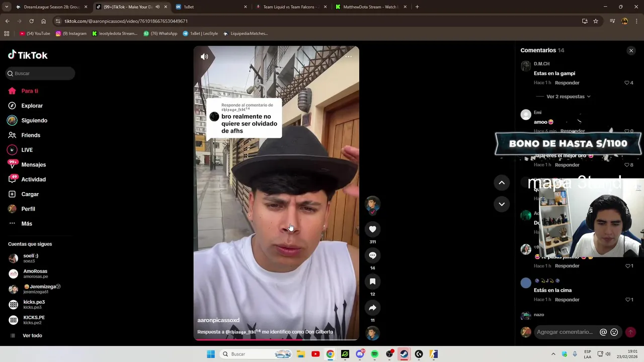This screenshot has width=644, height=362.
Task: Insert a mention with the @ icon
Action: tap(603, 332)
